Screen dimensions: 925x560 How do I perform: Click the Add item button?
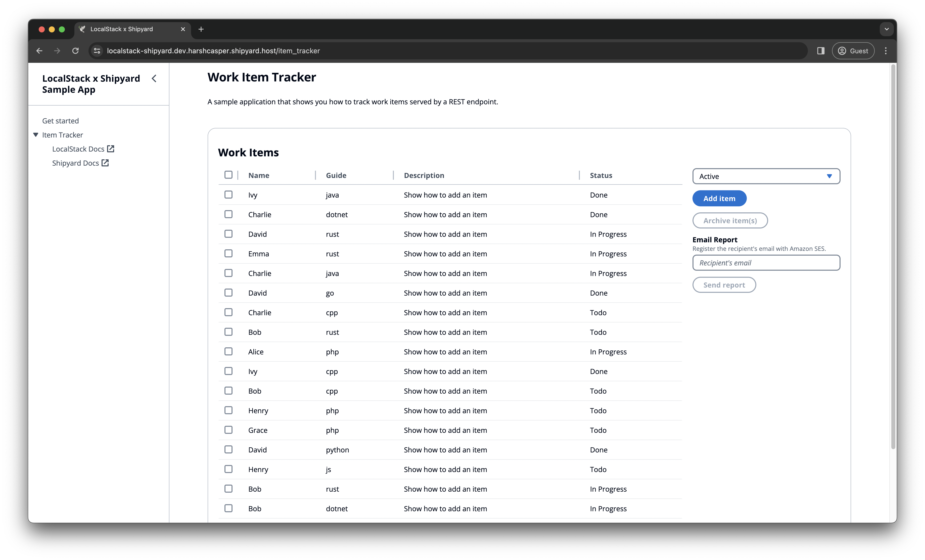coord(719,199)
